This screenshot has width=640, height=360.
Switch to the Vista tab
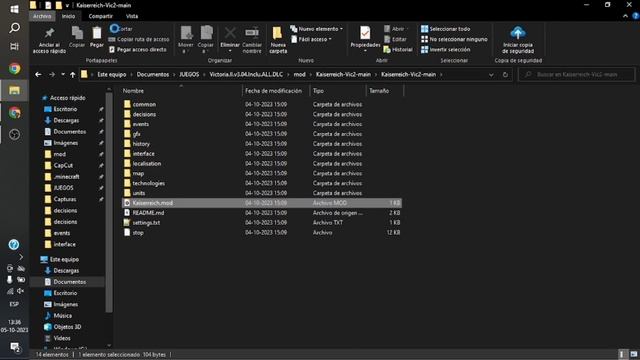point(131,16)
